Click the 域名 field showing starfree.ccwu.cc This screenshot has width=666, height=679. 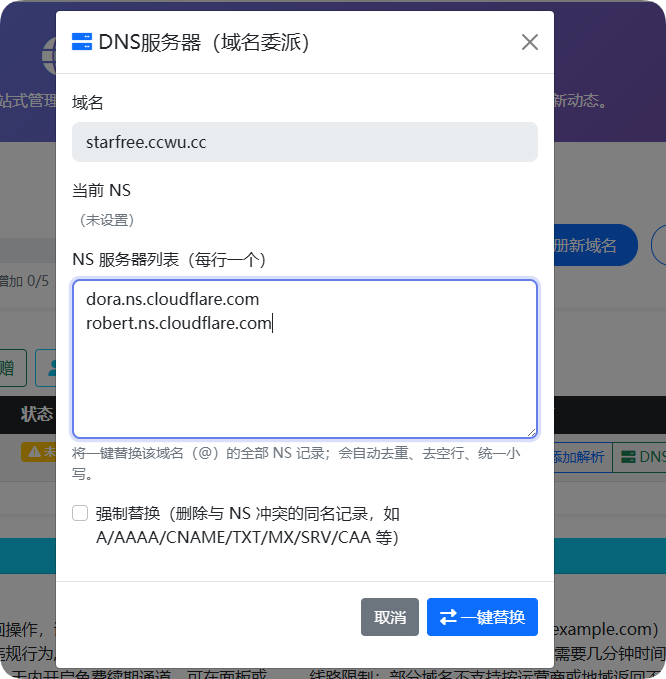click(305, 142)
